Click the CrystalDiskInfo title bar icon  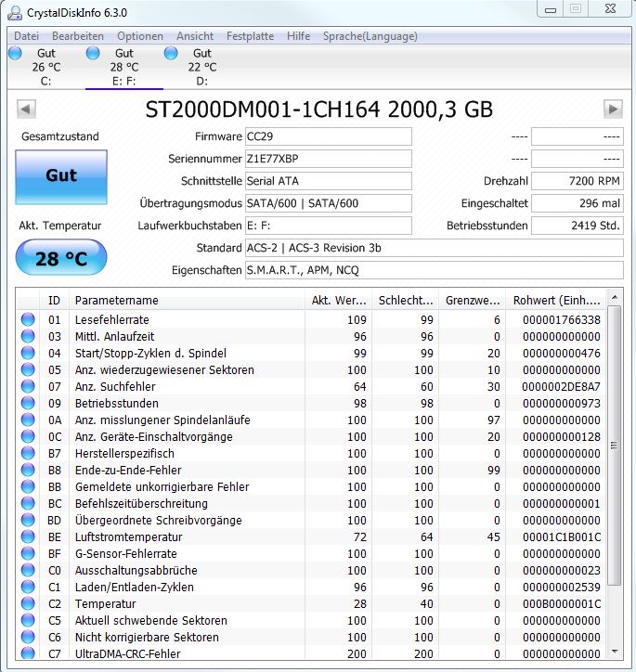pyautogui.click(x=15, y=12)
